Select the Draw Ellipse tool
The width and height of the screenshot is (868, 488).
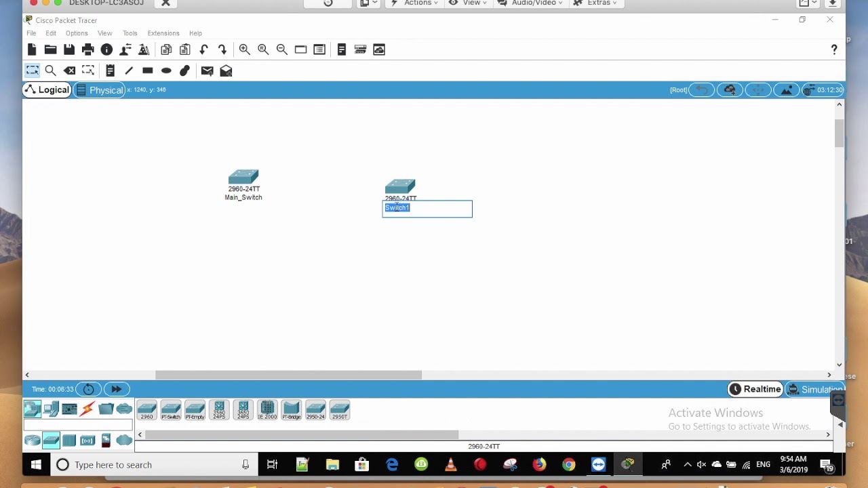coord(166,70)
